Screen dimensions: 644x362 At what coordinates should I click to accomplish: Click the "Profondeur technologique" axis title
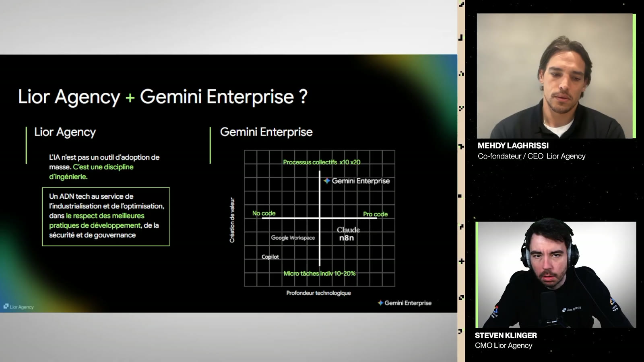coord(318,293)
